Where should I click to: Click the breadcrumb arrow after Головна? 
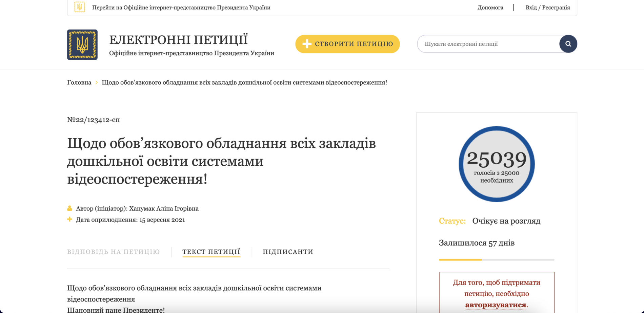coord(97,83)
